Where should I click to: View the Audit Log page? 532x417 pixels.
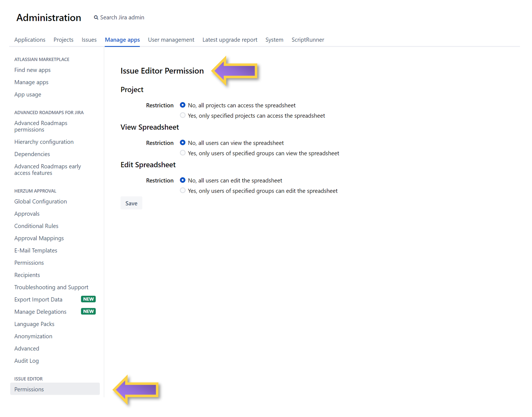27,361
